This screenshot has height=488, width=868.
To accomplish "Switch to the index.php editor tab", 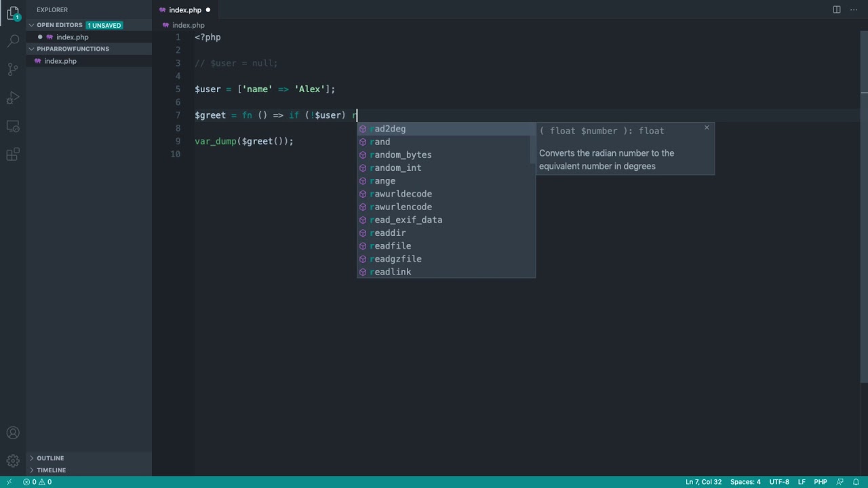I will (x=184, y=10).
